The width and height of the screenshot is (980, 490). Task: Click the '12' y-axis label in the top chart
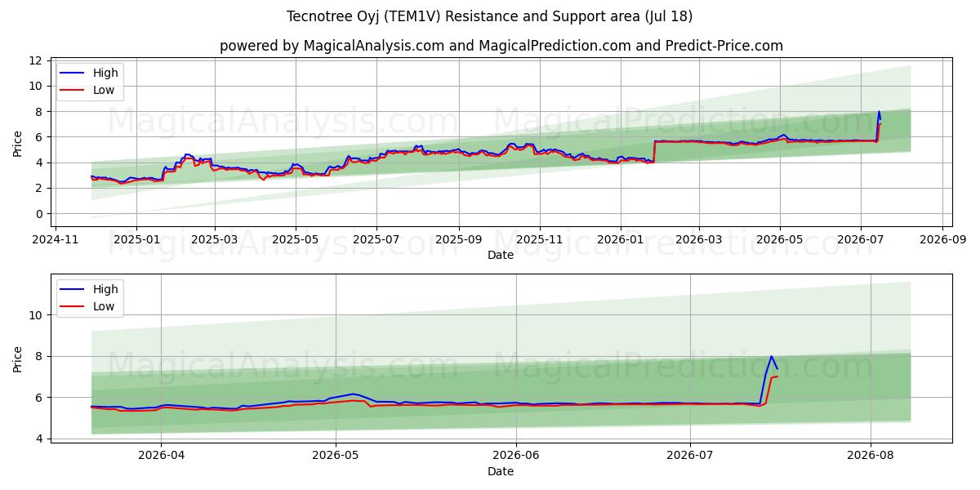[36, 60]
